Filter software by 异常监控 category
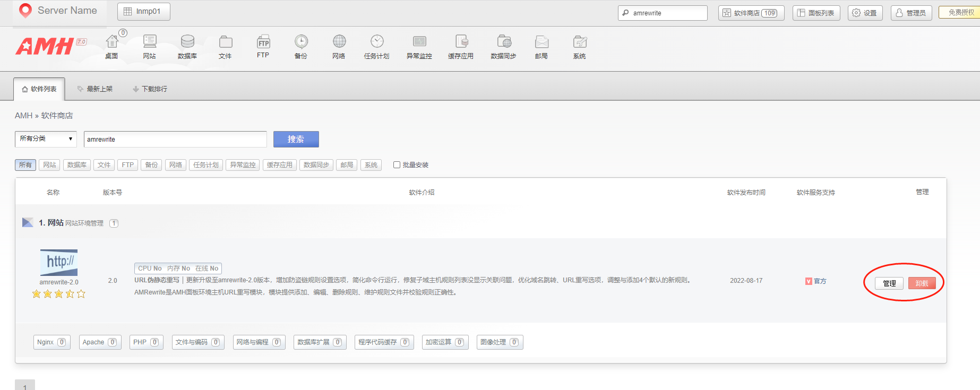This screenshot has width=980, height=390. point(243,165)
